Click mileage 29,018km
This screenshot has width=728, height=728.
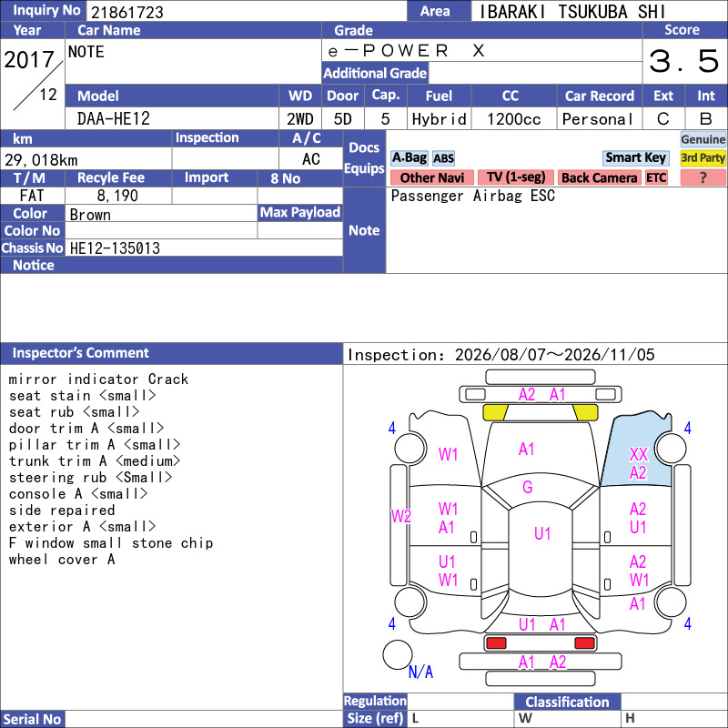click(41, 160)
